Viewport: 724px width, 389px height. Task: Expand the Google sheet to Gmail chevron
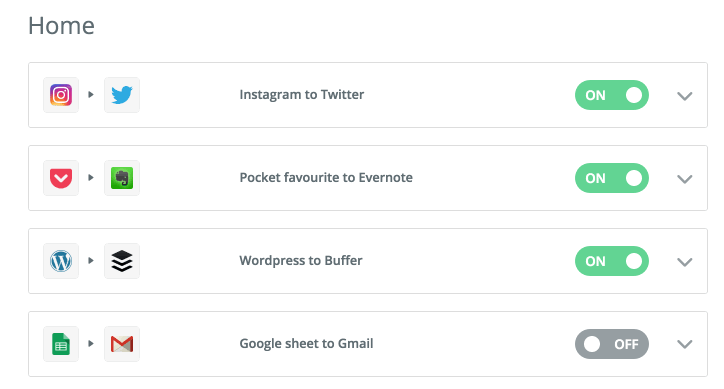[x=684, y=344]
